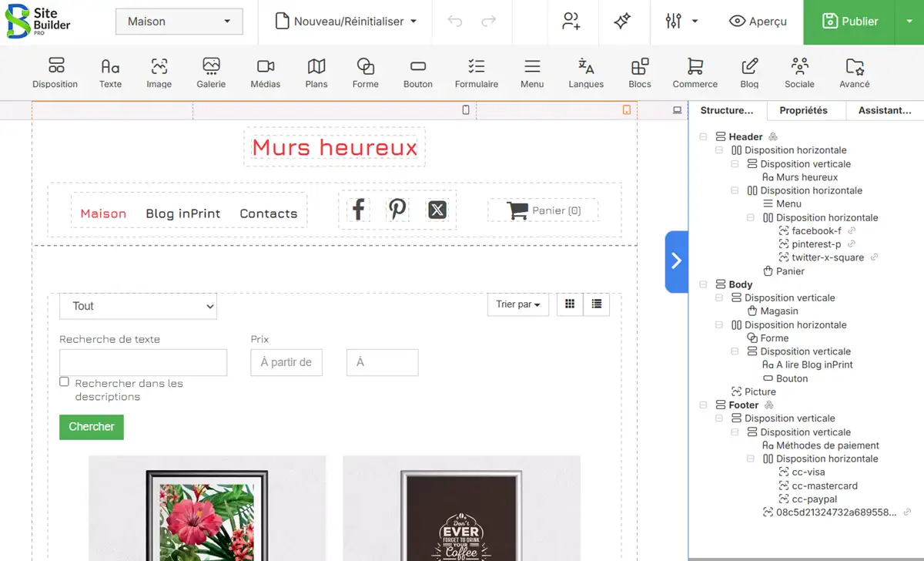
Task: Click the Facebook icon on canvas
Action: (358, 209)
